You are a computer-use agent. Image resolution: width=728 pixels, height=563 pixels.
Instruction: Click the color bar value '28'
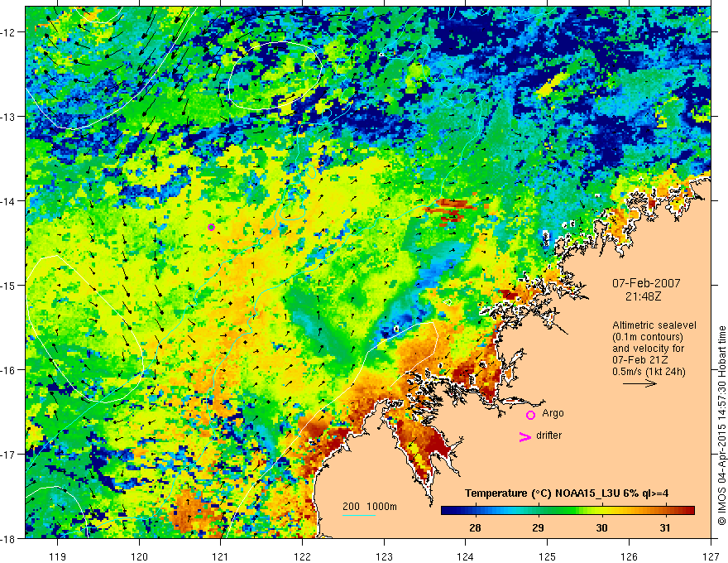tap(475, 528)
